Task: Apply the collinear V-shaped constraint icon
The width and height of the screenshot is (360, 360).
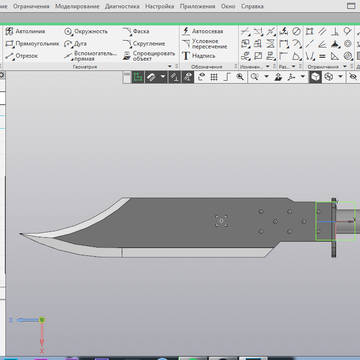Action: (x=310, y=56)
